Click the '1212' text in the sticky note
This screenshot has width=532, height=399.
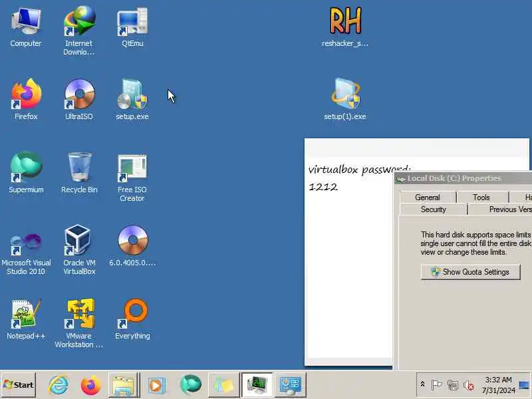(x=323, y=187)
